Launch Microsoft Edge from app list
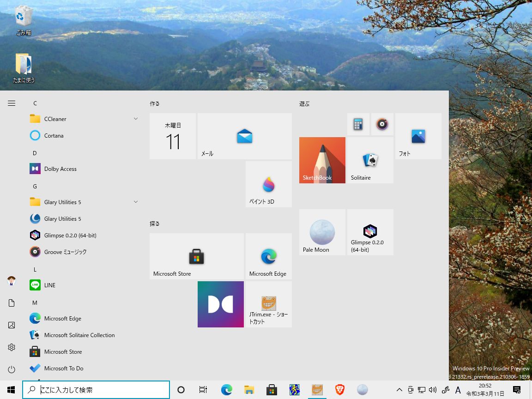 coord(84,318)
